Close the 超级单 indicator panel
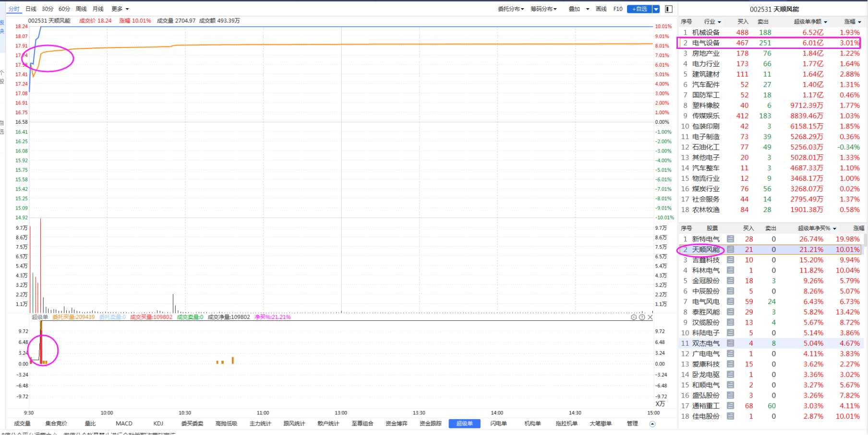The width and height of the screenshot is (868, 435). [x=650, y=317]
